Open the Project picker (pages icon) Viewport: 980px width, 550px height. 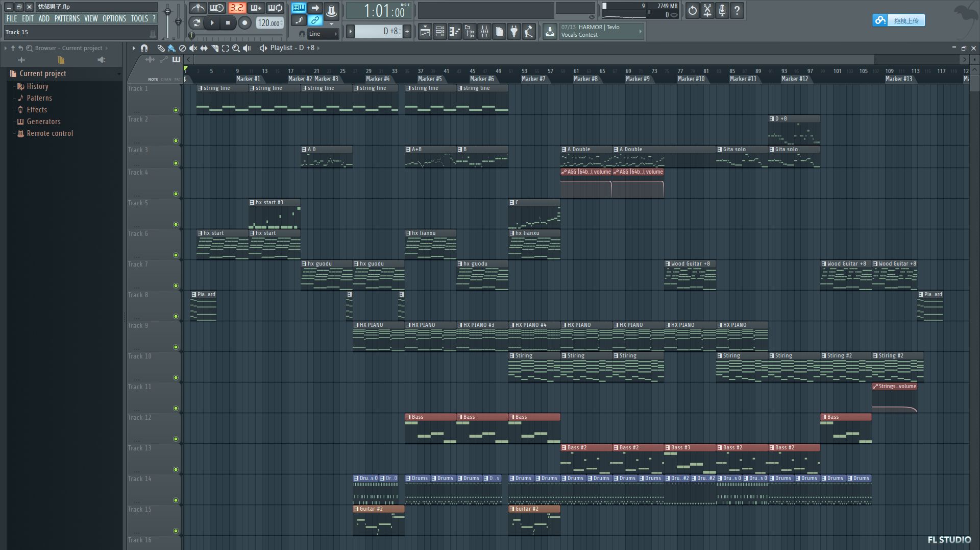click(499, 32)
